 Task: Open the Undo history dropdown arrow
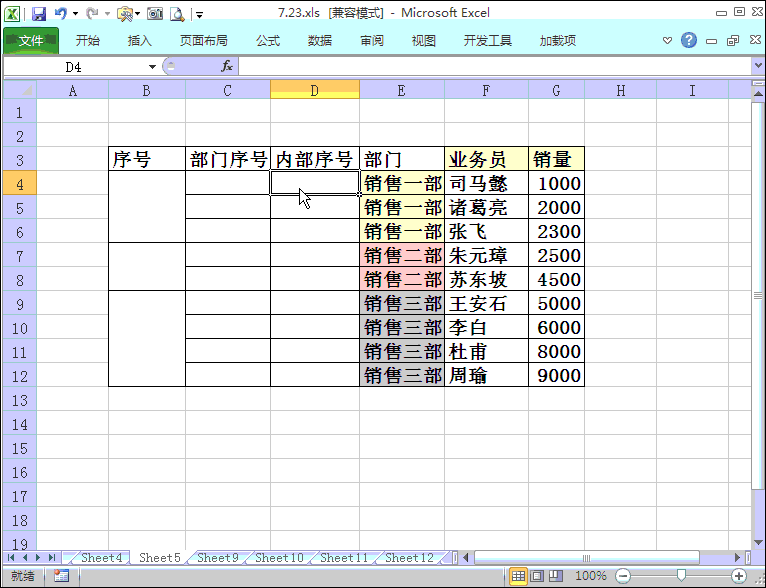[x=75, y=14]
